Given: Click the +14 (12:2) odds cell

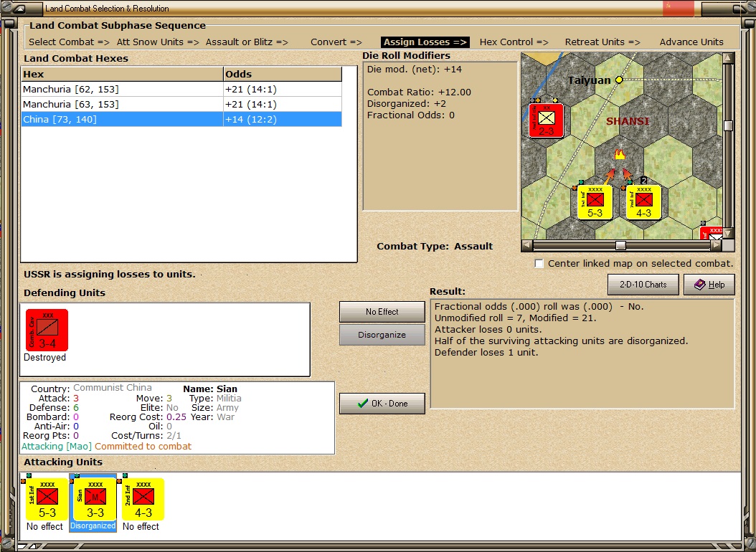Looking at the screenshot, I should (283, 120).
